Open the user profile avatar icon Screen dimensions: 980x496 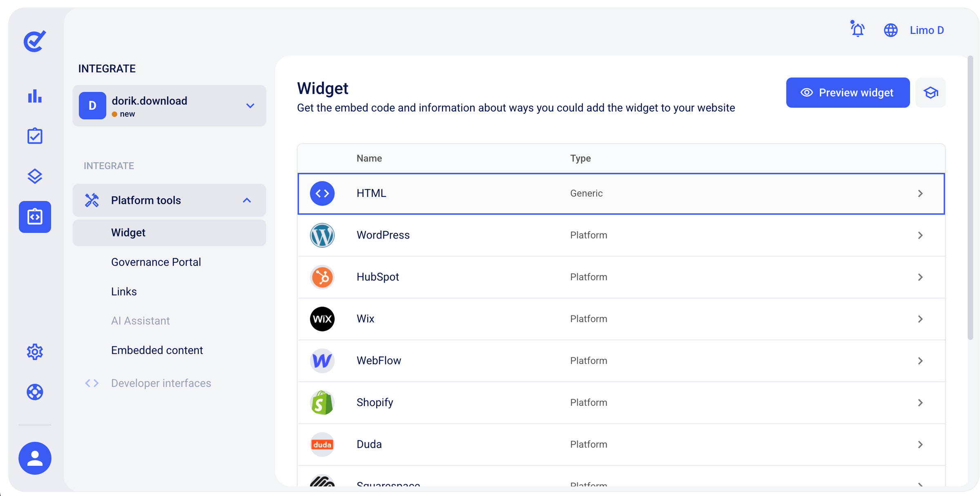click(35, 458)
